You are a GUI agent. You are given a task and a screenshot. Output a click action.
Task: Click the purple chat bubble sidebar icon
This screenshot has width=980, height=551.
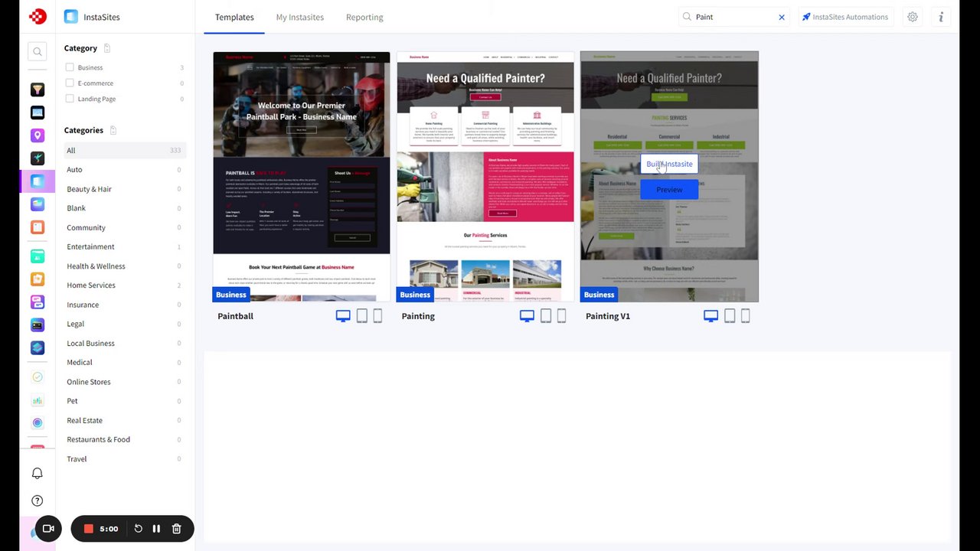coord(38,302)
